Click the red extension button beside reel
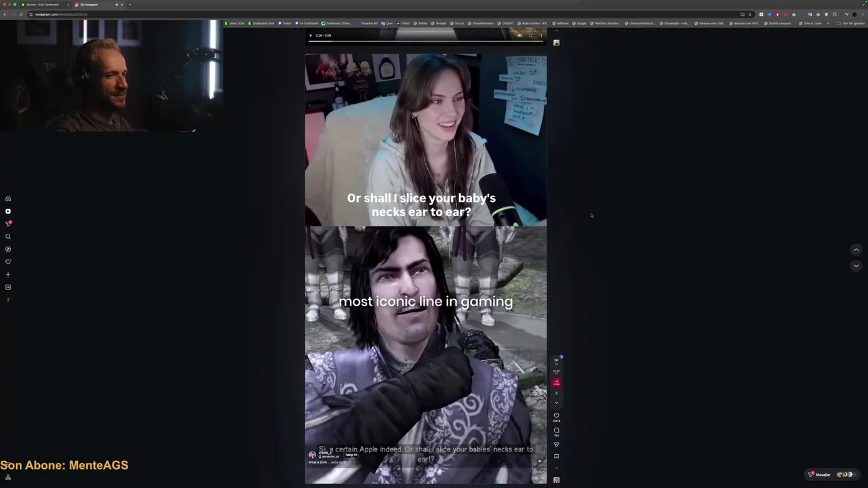 [556, 383]
